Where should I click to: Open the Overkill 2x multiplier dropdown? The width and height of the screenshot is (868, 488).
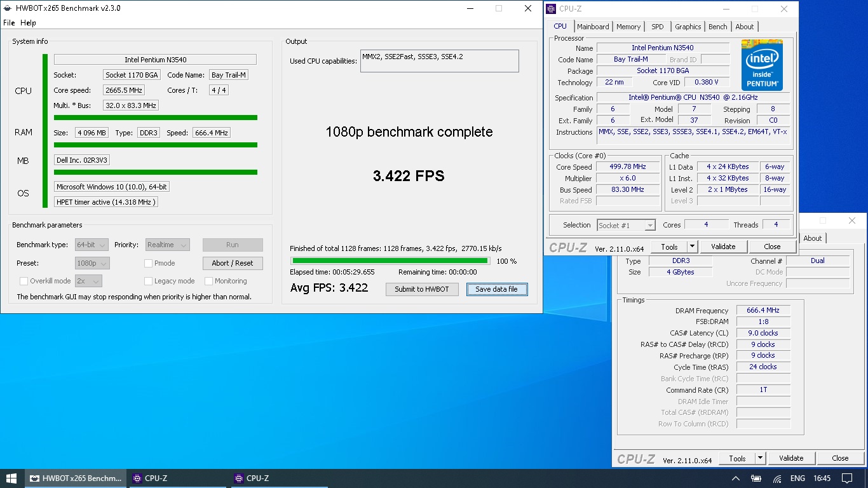pyautogui.click(x=88, y=281)
